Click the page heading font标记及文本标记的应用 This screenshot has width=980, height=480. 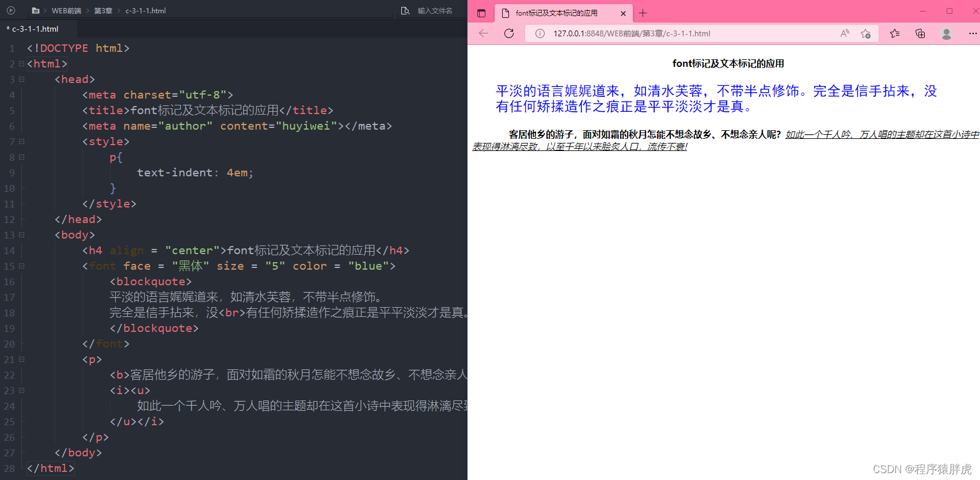[x=728, y=63]
